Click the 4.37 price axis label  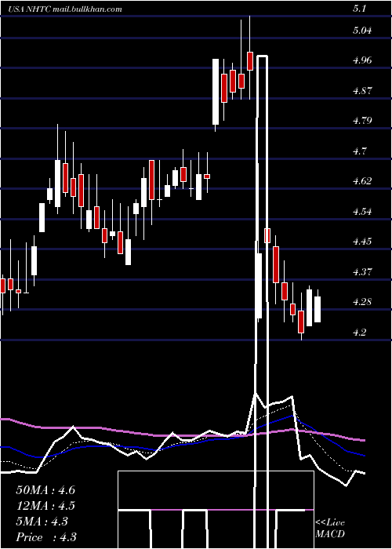(362, 271)
